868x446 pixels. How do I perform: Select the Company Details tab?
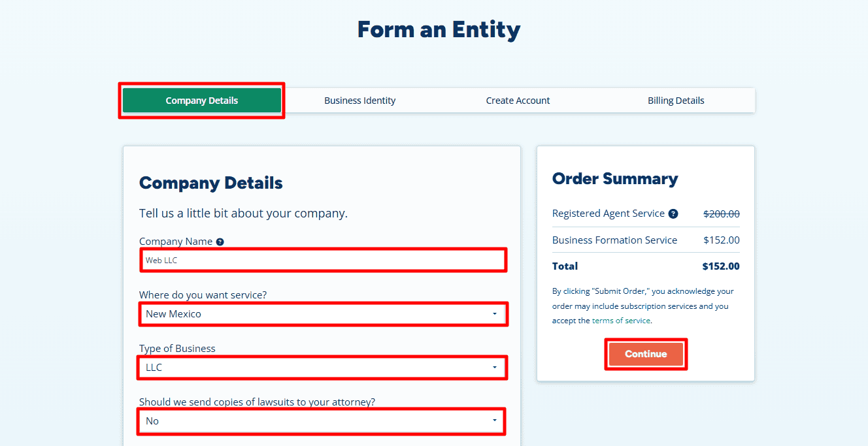[x=202, y=101]
